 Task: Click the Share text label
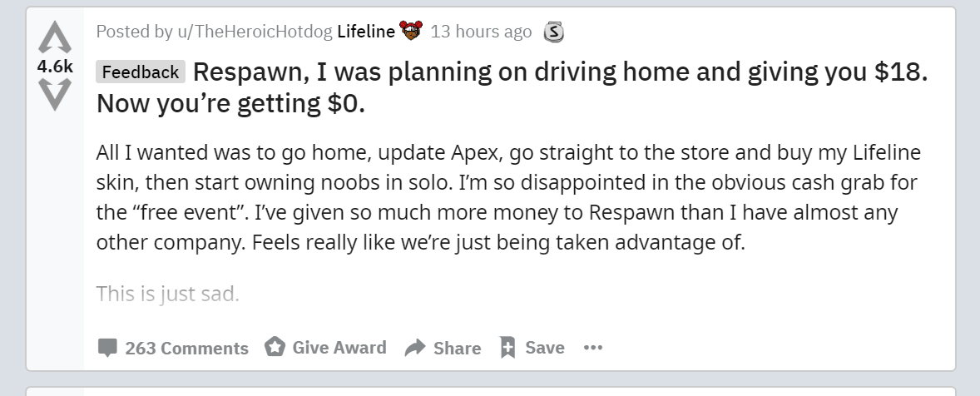click(x=457, y=349)
